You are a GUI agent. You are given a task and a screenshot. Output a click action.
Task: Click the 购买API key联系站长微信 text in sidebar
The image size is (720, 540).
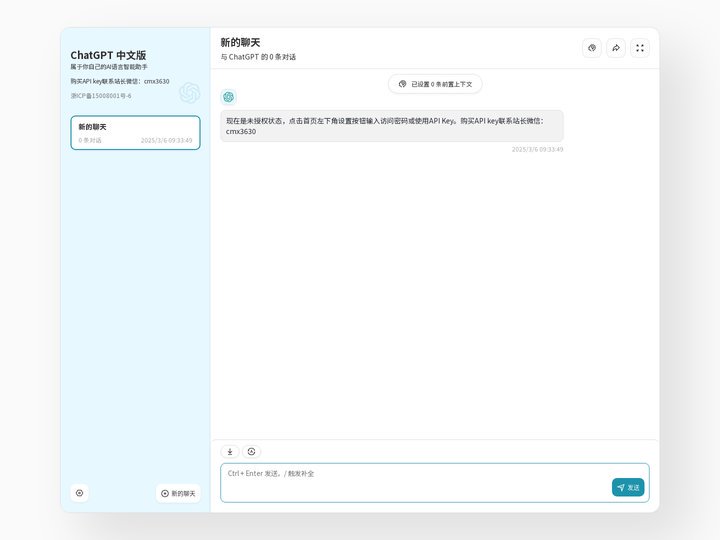[120, 81]
